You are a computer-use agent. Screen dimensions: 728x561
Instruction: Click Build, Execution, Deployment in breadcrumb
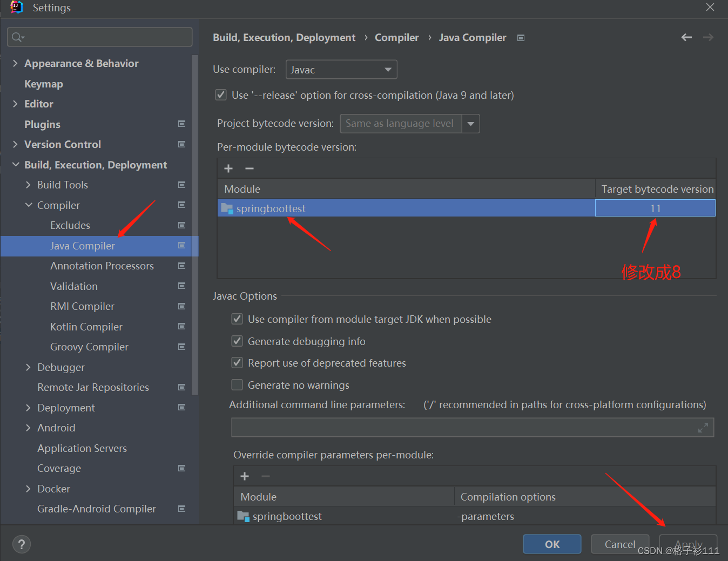coord(284,37)
